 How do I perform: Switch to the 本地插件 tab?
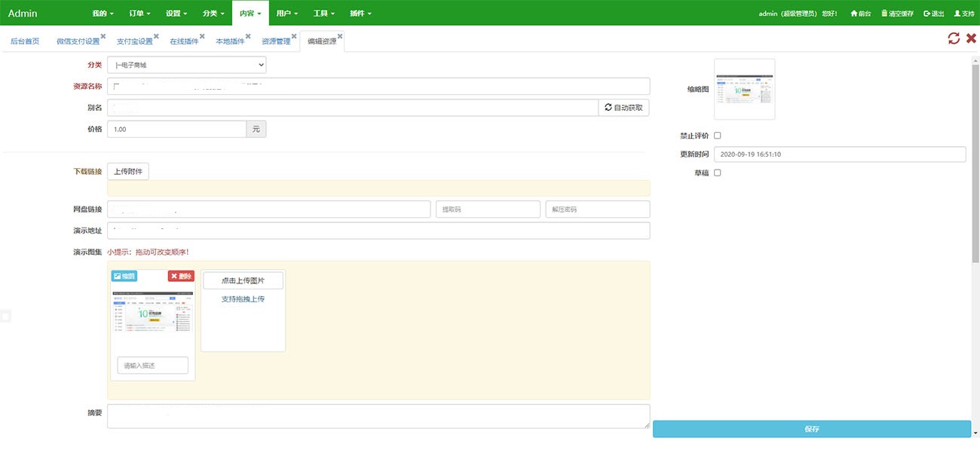[x=230, y=41]
